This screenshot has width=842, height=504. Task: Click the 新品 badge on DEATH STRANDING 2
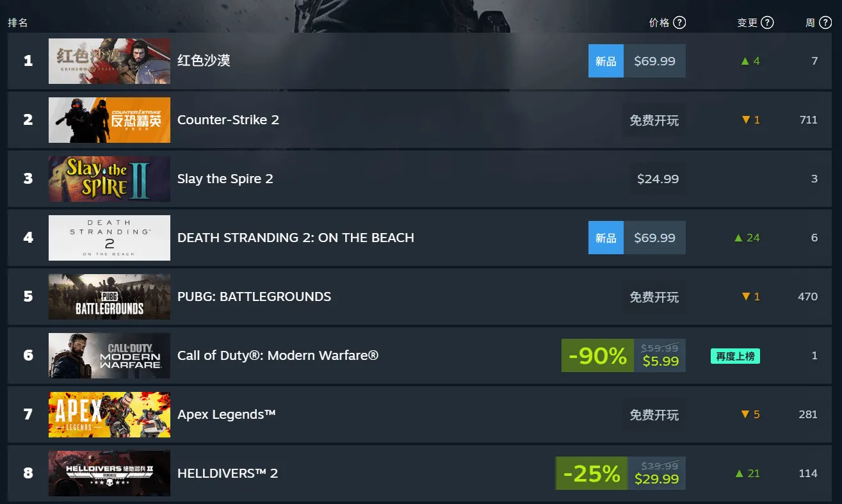coord(606,238)
